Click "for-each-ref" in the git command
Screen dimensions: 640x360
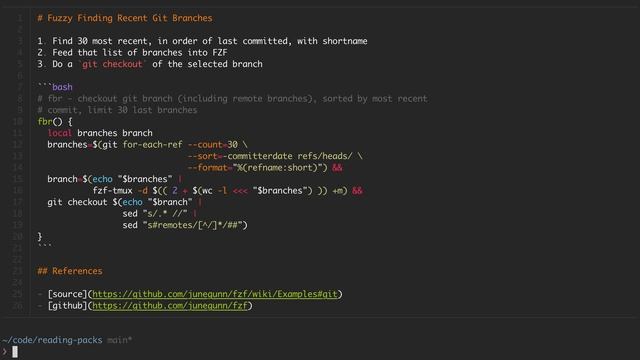(152, 144)
